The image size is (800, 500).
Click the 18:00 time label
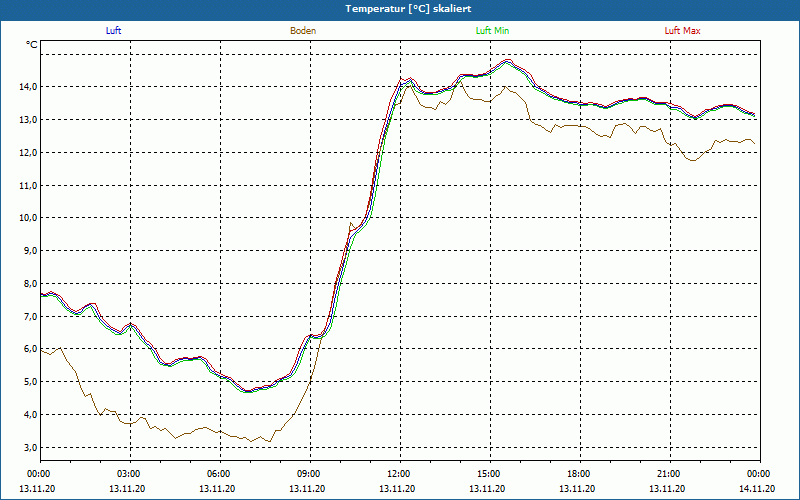tap(580, 474)
